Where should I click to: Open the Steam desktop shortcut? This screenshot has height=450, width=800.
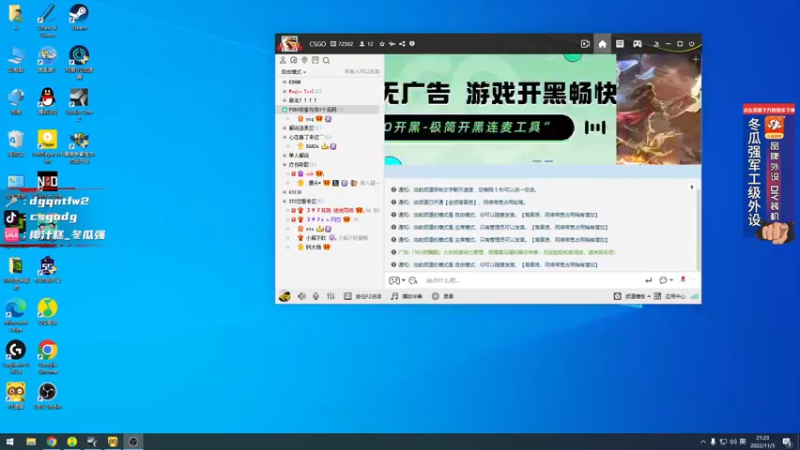click(x=79, y=18)
